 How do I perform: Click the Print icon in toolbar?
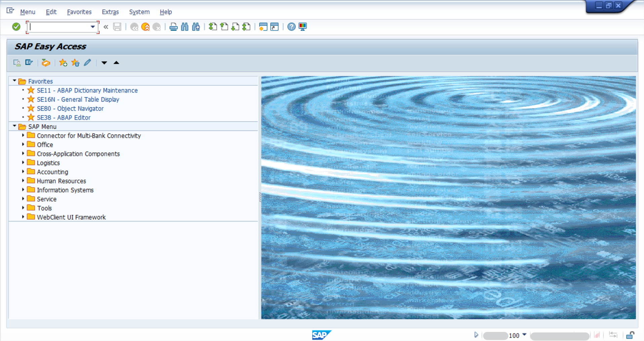[x=173, y=27]
